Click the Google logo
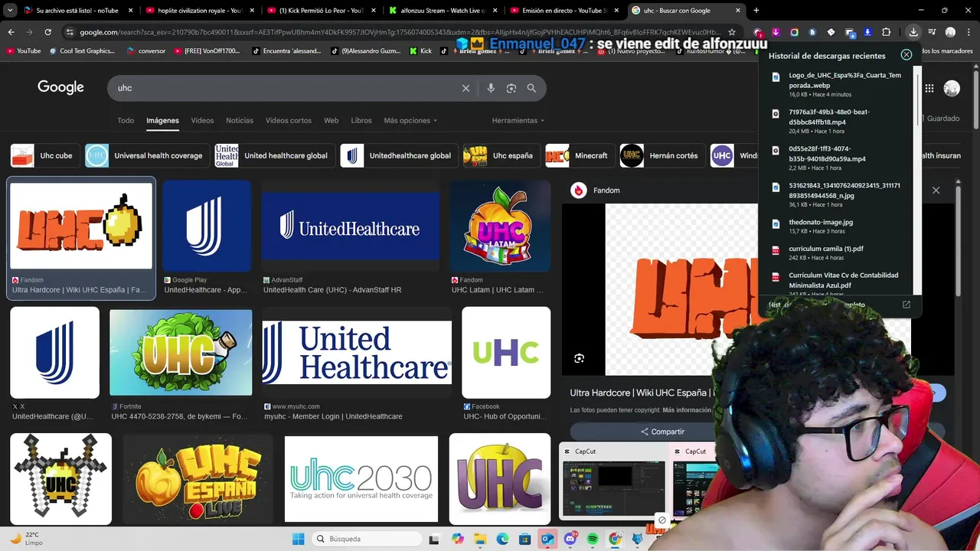Viewport: 980px width, 551px height. point(60,87)
